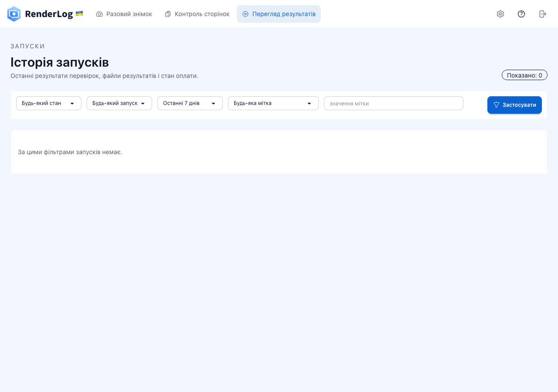Click the subtitle starting with Останні результати перевірок

pos(104,76)
